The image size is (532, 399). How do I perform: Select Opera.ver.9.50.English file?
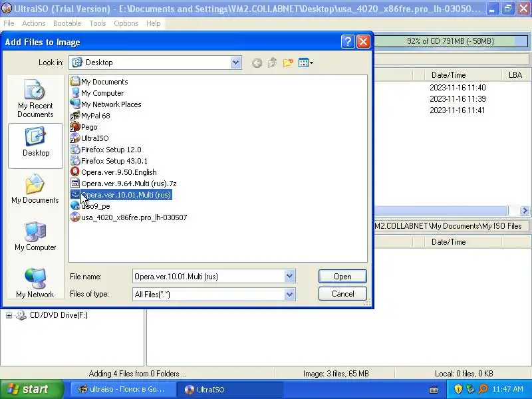[113, 172]
